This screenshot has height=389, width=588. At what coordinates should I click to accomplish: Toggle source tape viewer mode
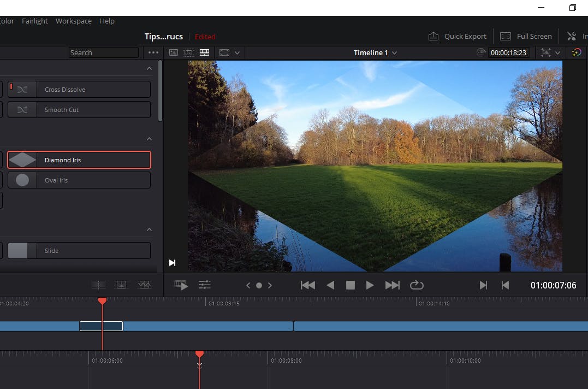pos(189,52)
